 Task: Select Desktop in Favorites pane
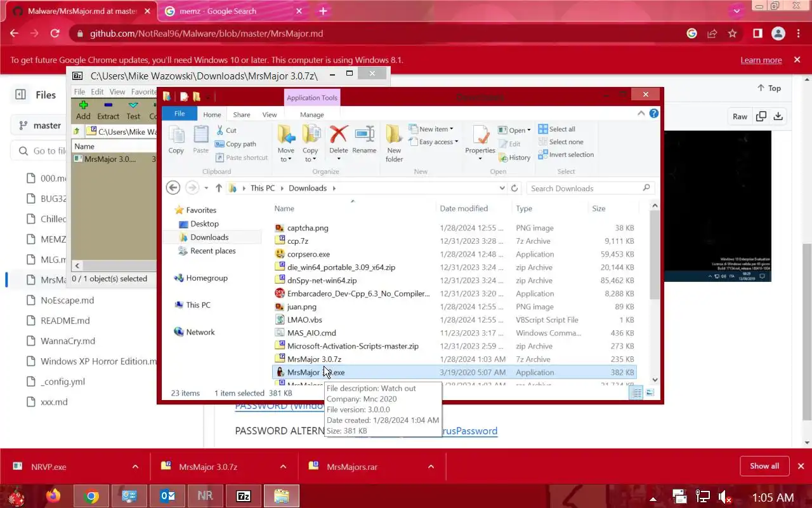pos(204,224)
